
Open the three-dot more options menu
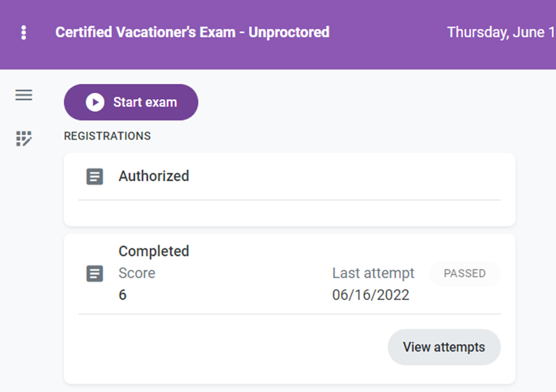(x=23, y=32)
